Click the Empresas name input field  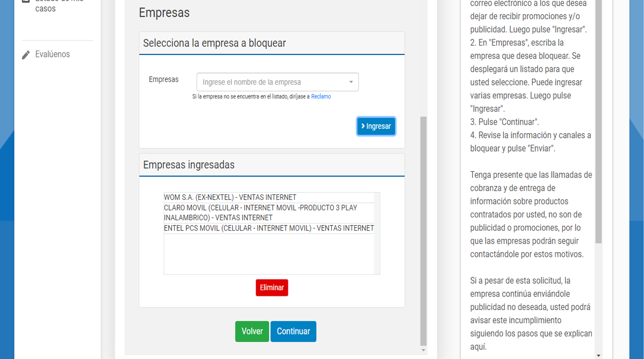click(278, 82)
